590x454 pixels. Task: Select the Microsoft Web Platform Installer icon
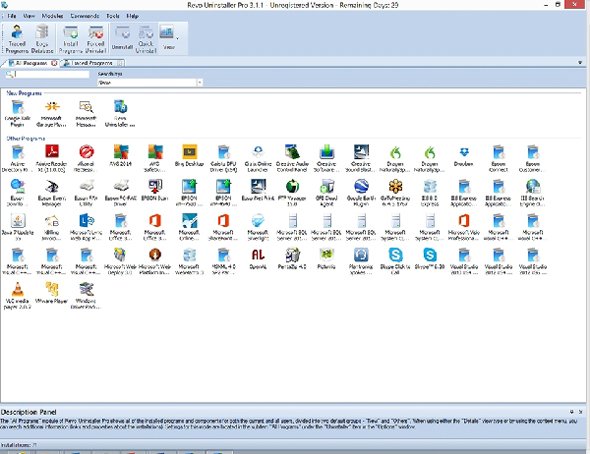155,261
